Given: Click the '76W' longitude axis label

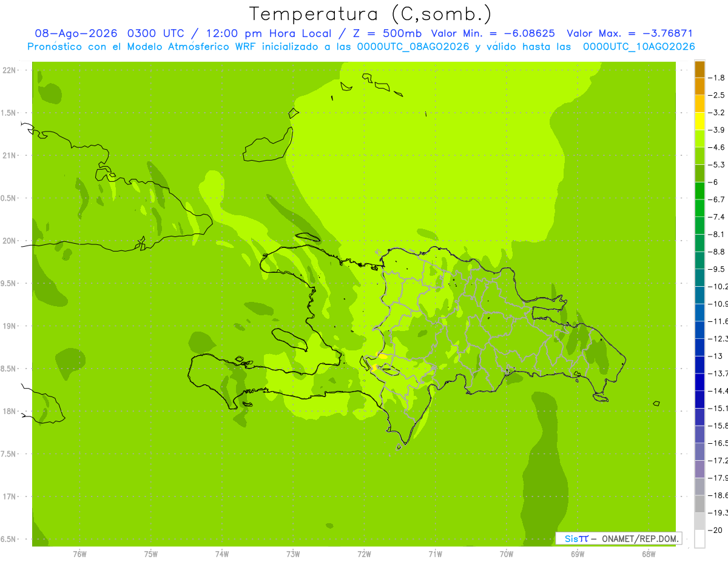Looking at the screenshot, I should [79, 554].
